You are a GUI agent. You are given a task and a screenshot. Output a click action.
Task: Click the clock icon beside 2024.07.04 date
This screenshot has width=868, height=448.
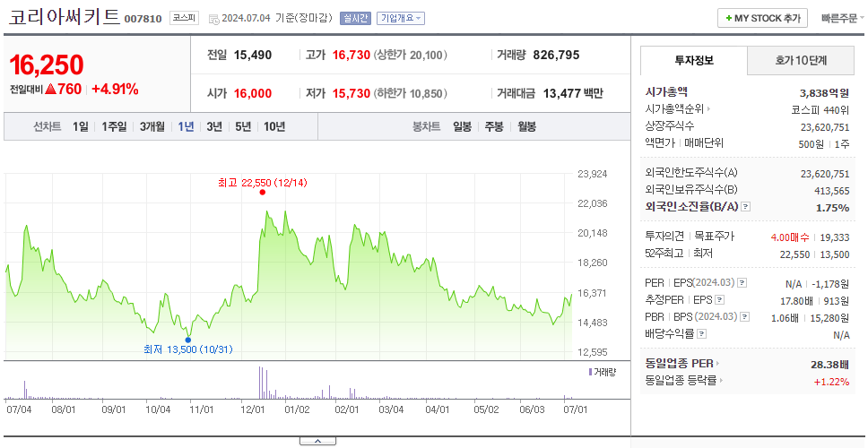point(213,20)
